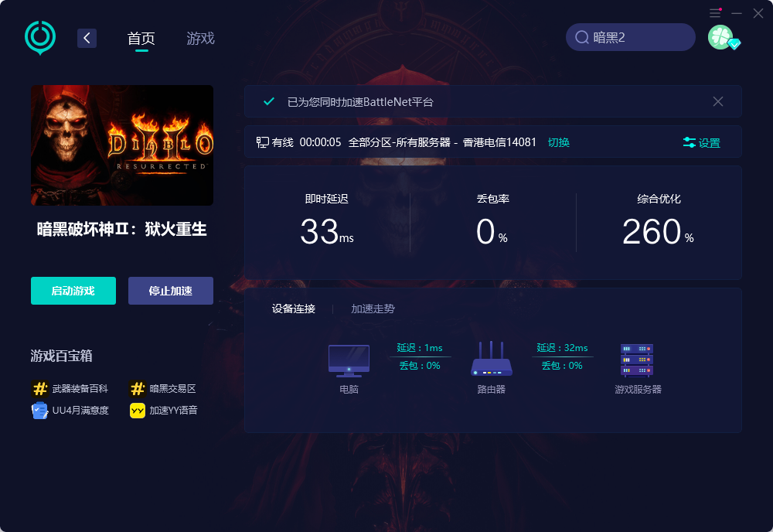Open 设置 acceleration settings
This screenshot has height=532, width=773.
click(702, 143)
